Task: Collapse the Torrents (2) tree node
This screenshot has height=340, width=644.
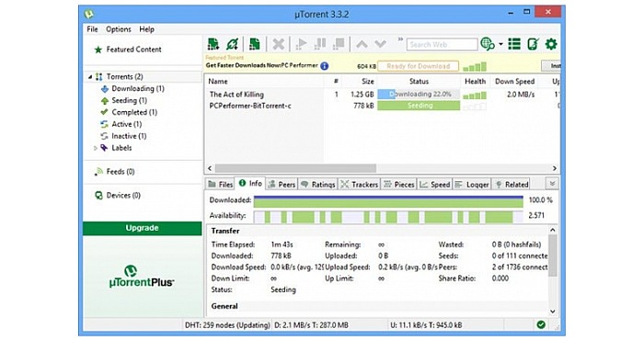Action: 90,76
